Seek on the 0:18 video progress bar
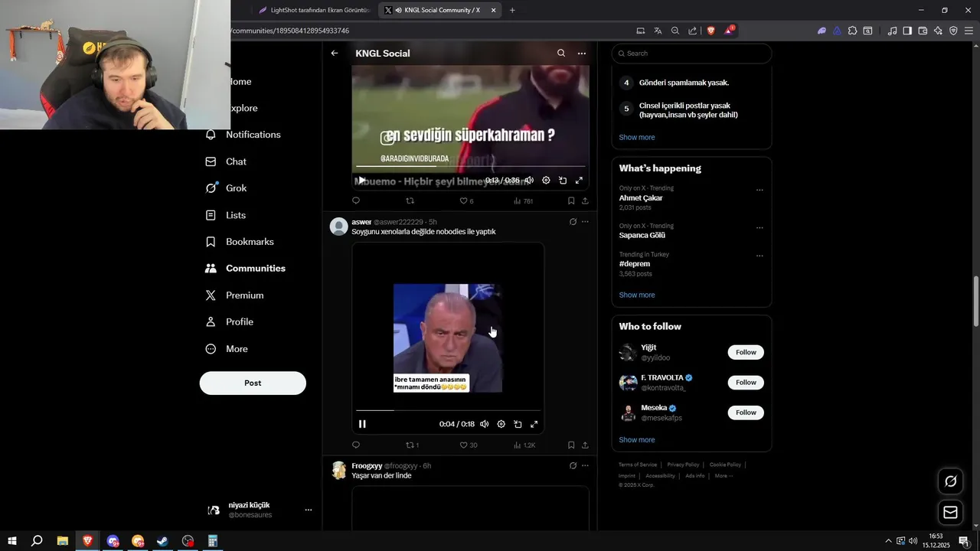980x551 pixels. point(448,410)
